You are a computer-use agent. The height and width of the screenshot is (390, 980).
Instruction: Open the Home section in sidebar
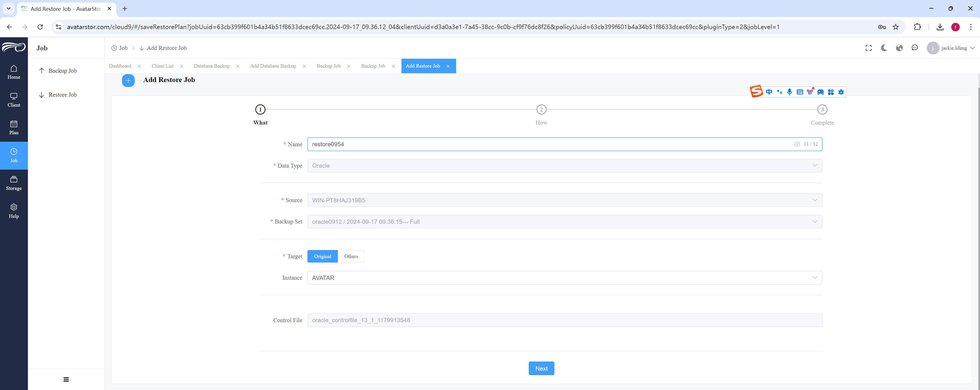[x=14, y=72]
